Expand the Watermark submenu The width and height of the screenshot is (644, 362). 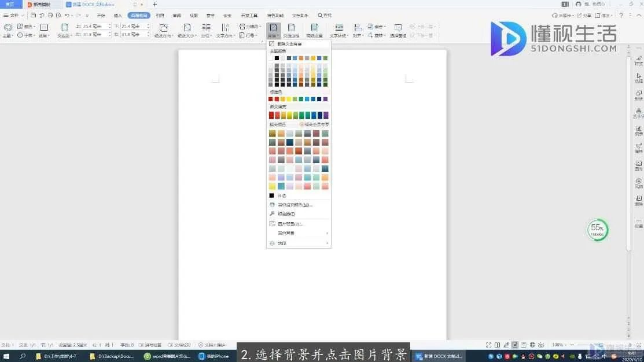[x=298, y=243]
